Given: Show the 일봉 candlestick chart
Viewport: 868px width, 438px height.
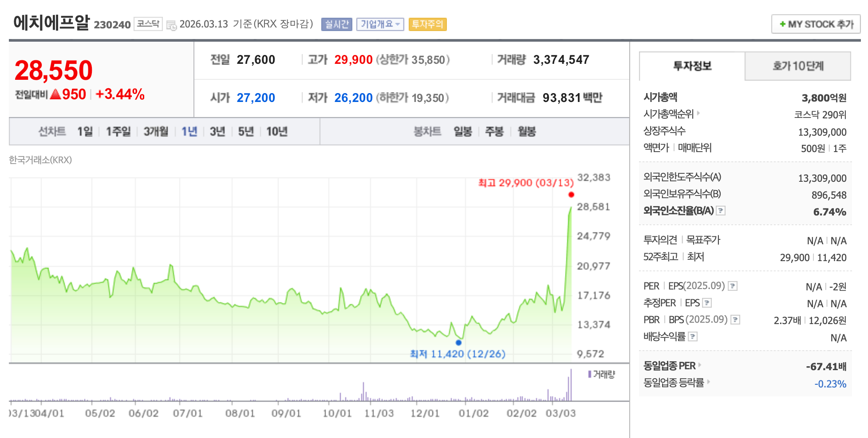Looking at the screenshot, I should click(x=462, y=131).
